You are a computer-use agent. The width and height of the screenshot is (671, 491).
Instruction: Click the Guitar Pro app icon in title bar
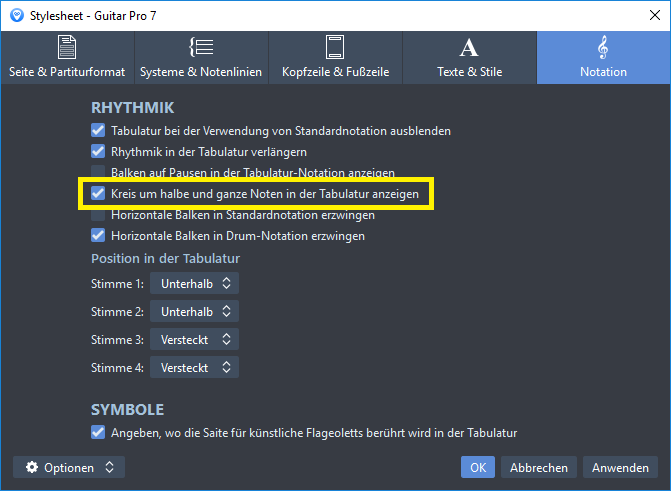[x=17, y=16]
